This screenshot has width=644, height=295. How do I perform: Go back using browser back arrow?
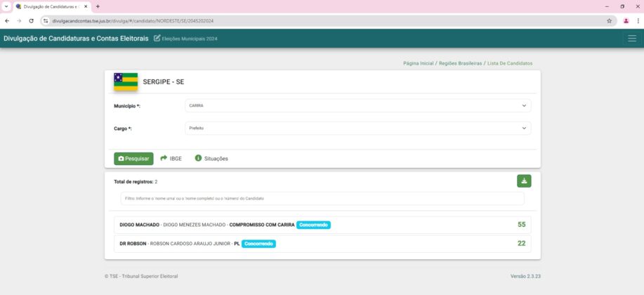pos(7,20)
